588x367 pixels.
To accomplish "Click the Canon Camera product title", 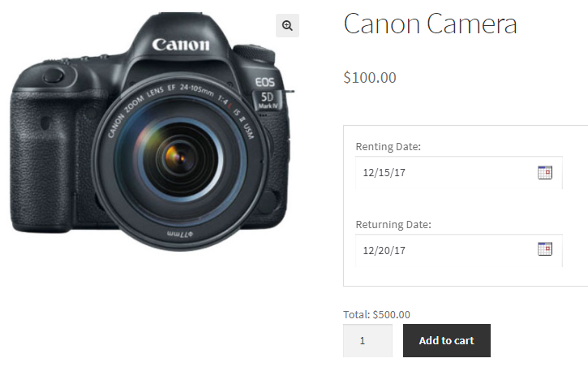I will coord(430,24).
